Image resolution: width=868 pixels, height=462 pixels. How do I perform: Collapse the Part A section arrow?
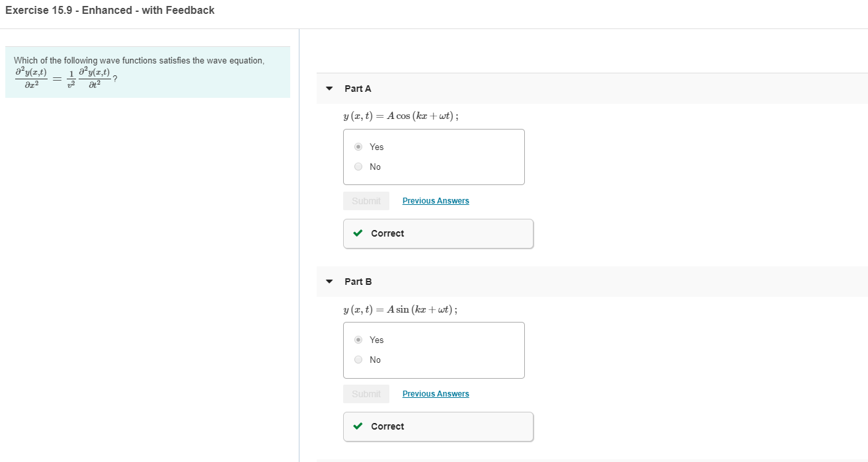(x=329, y=89)
